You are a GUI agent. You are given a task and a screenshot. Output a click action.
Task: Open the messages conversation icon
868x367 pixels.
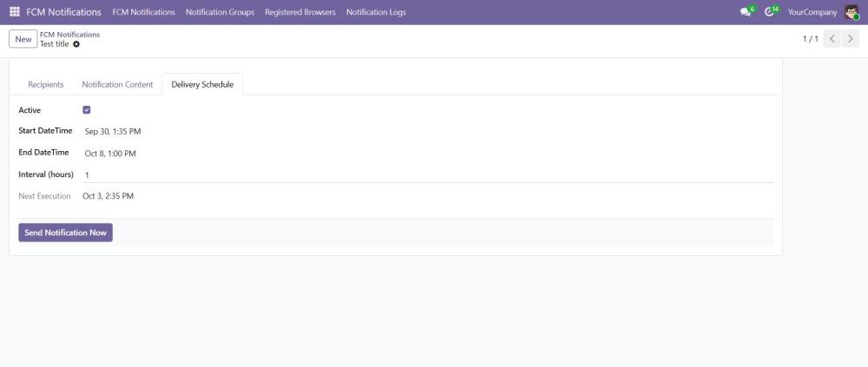(x=745, y=12)
